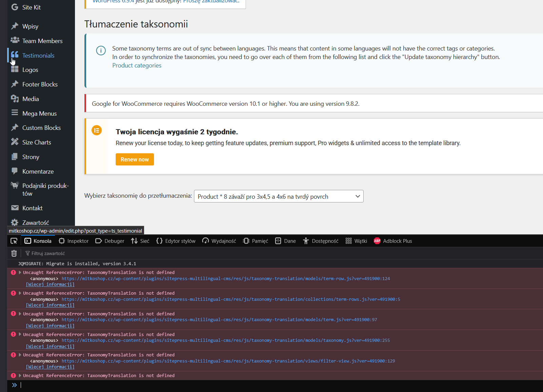Open the filter-view.js source link

point(228,361)
